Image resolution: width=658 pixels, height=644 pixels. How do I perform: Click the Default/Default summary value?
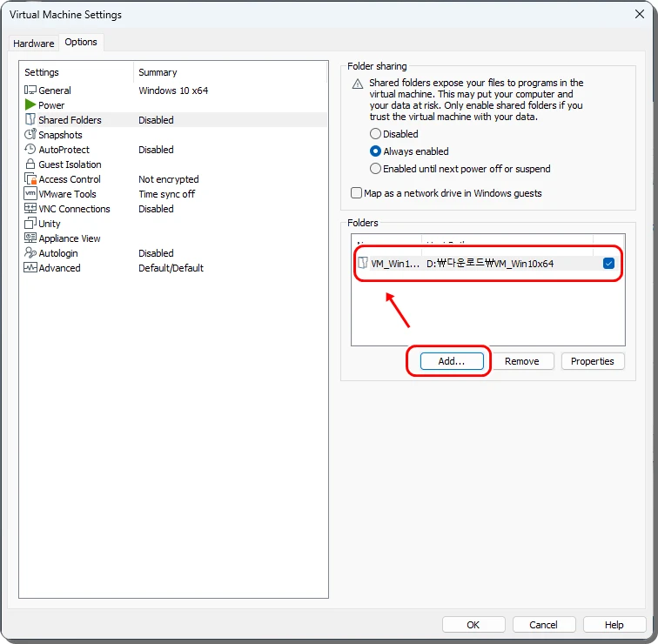pyautogui.click(x=171, y=268)
